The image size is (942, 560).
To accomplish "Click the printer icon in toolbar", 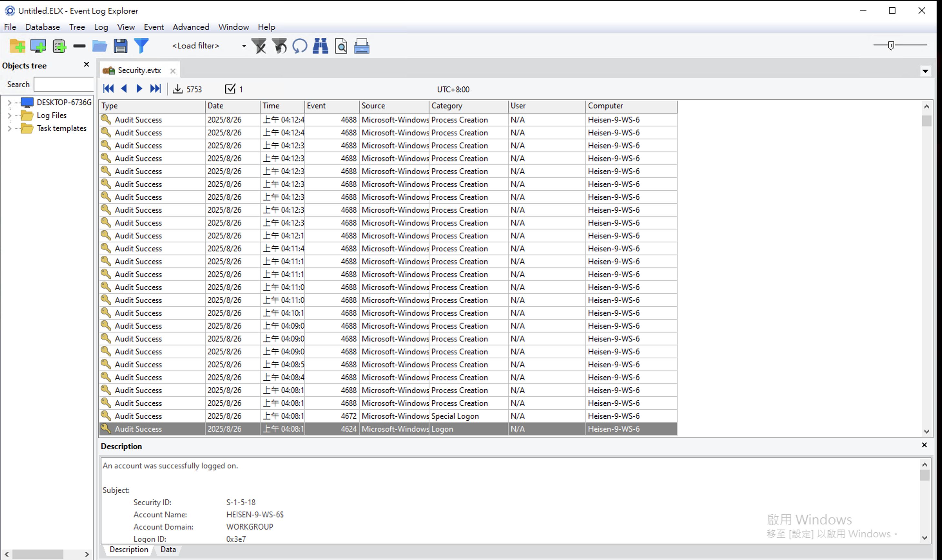I will pyautogui.click(x=361, y=46).
